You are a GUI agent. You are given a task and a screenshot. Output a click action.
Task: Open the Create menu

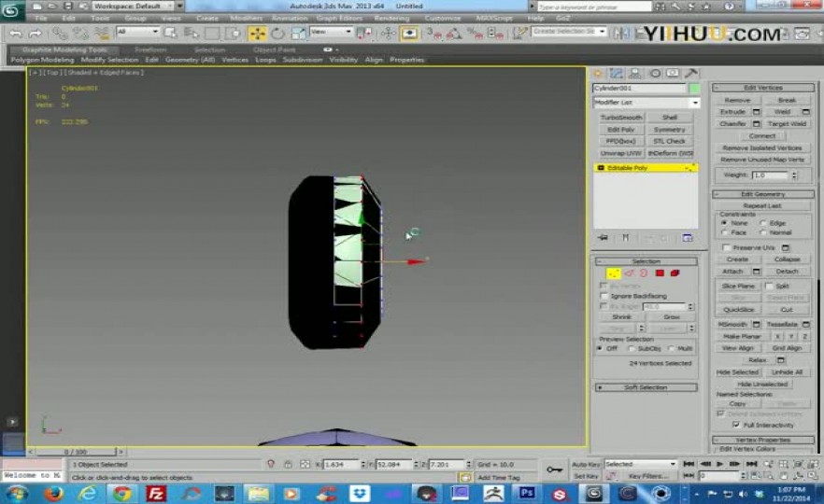tap(207, 18)
